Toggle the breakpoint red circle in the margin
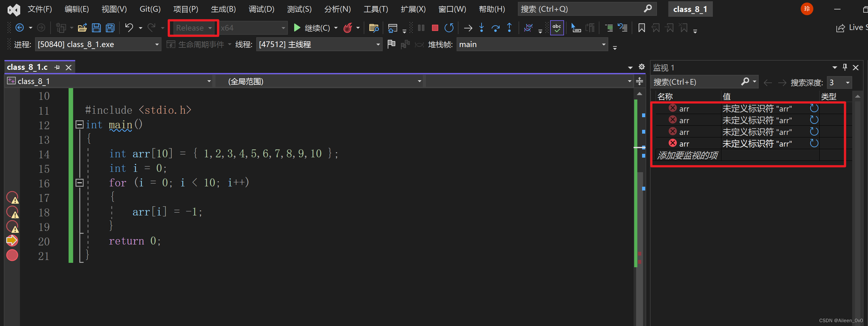868x326 pixels. (12, 255)
